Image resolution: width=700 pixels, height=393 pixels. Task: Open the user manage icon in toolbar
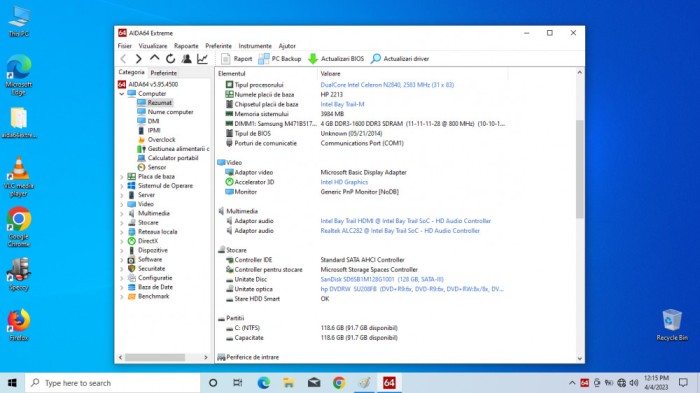pyautogui.click(x=186, y=59)
